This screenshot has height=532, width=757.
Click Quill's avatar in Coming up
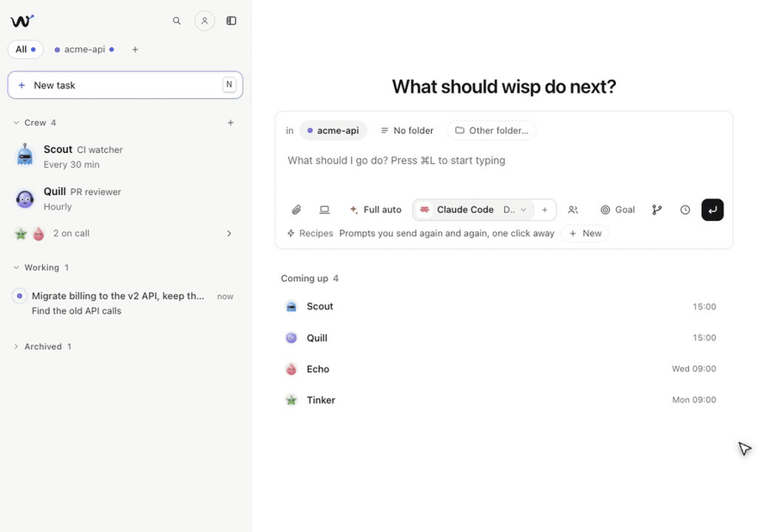pos(291,338)
